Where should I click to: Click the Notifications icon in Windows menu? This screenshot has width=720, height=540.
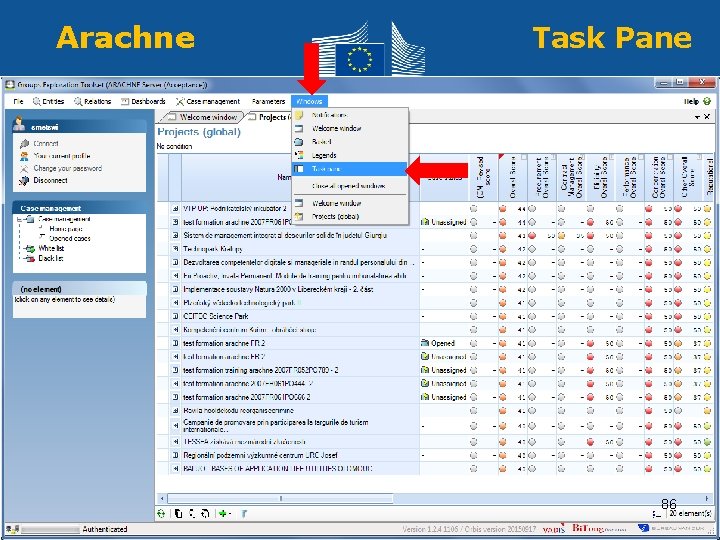(299, 115)
